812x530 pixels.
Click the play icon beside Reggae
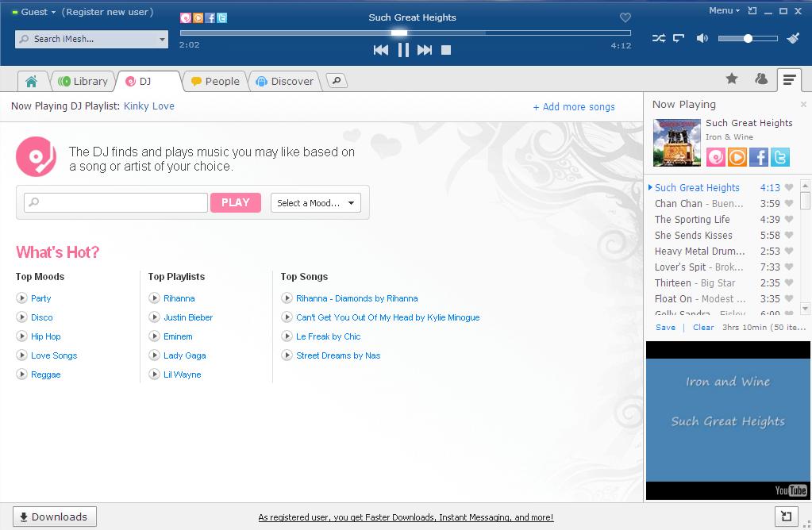tap(21, 374)
